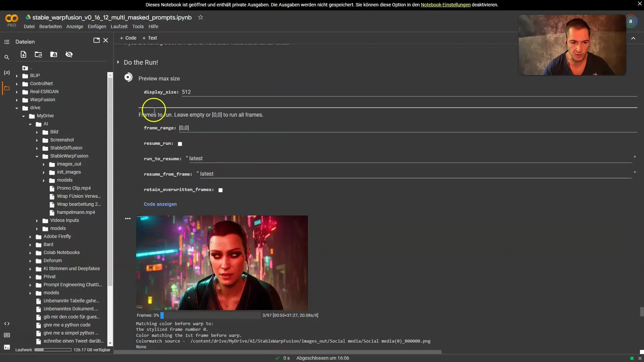Click the search icon in sidebar
The width and height of the screenshot is (644, 362).
pyautogui.click(x=6, y=57)
